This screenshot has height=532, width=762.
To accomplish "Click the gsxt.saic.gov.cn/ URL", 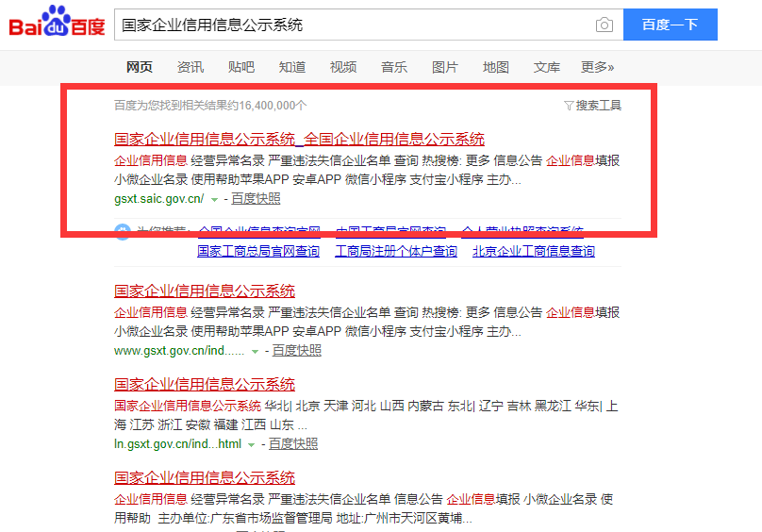I will 159,199.
